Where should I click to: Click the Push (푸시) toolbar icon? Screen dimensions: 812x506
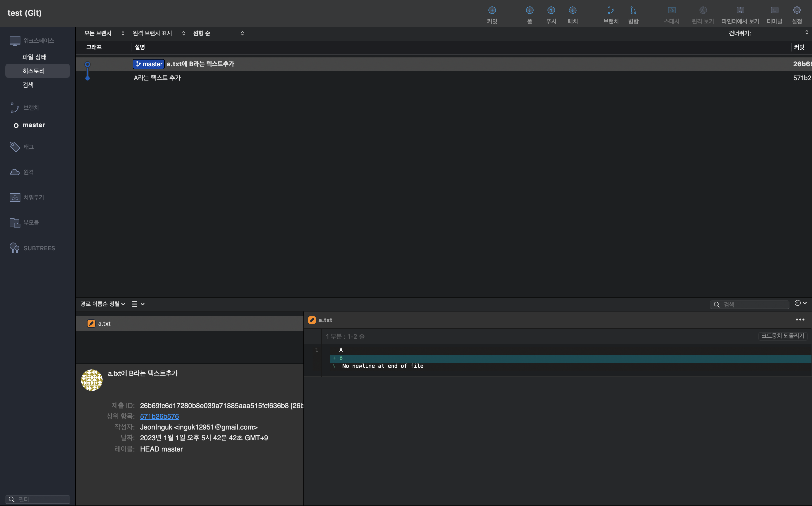[x=551, y=11]
